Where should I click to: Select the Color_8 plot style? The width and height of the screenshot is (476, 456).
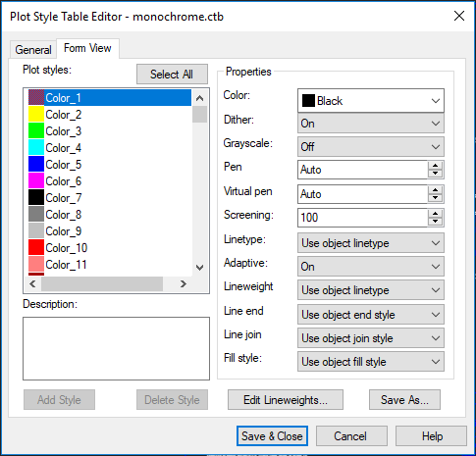click(110, 215)
